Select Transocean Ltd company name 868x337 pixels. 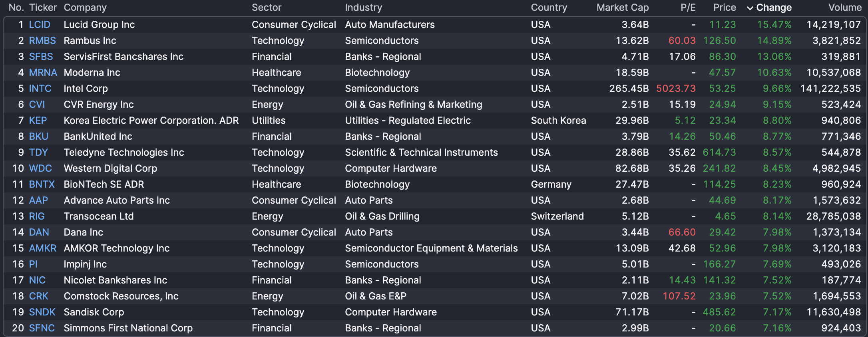[x=99, y=216]
